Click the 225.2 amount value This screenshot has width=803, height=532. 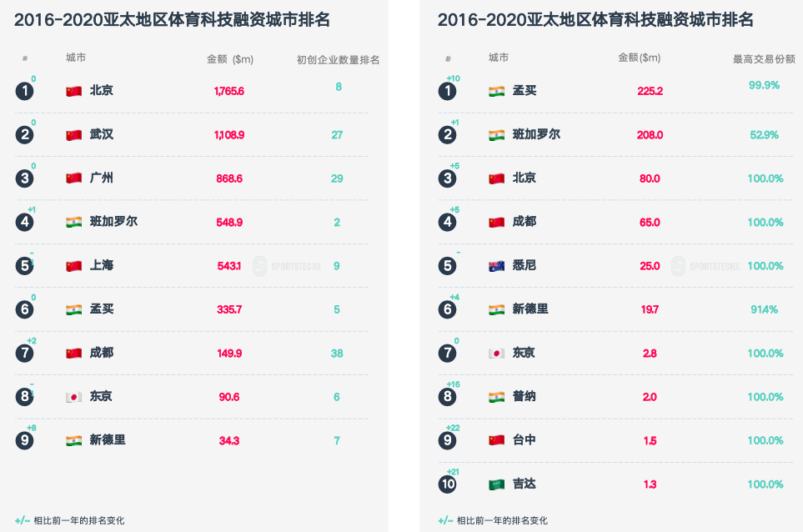point(650,91)
